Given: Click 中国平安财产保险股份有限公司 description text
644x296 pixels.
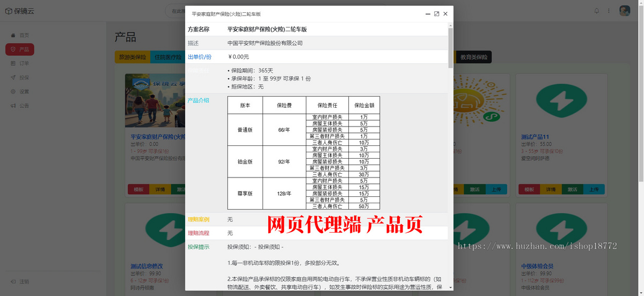Looking at the screenshot, I should click(x=265, y=43).
